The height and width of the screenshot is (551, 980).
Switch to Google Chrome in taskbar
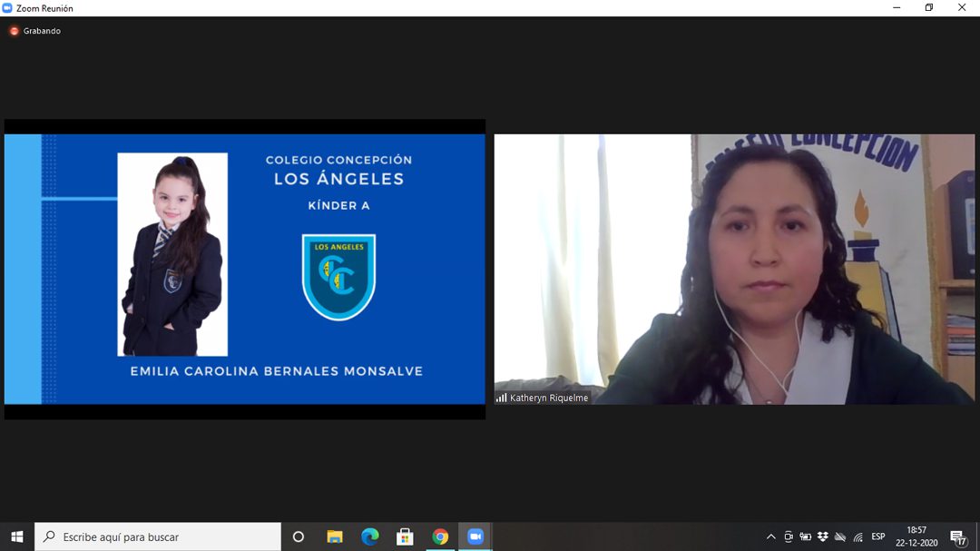440,536
